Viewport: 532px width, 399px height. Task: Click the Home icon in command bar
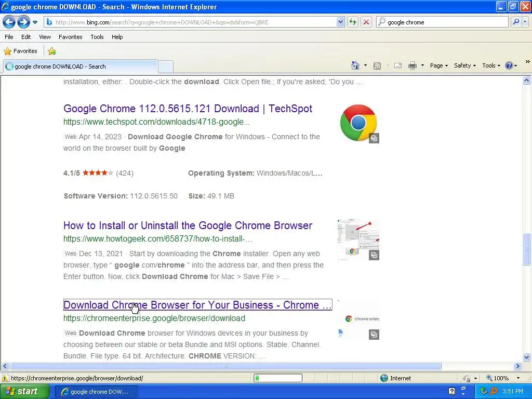355,65
